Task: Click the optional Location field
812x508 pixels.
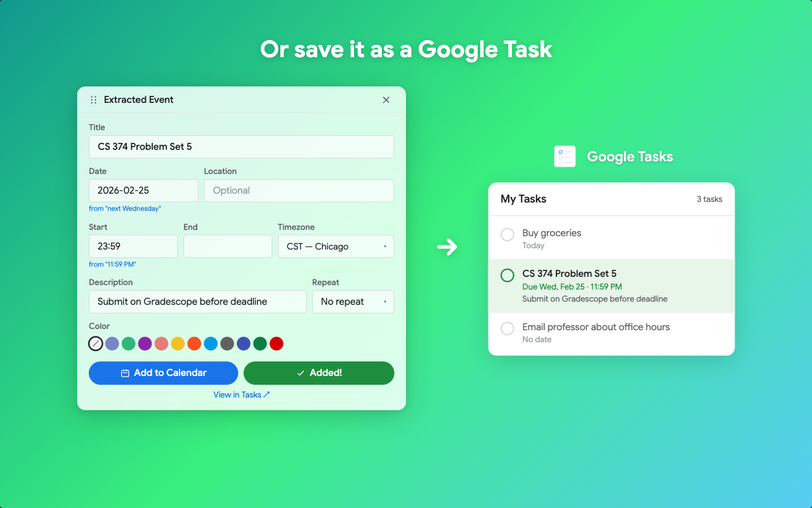Action: point(299,190)
